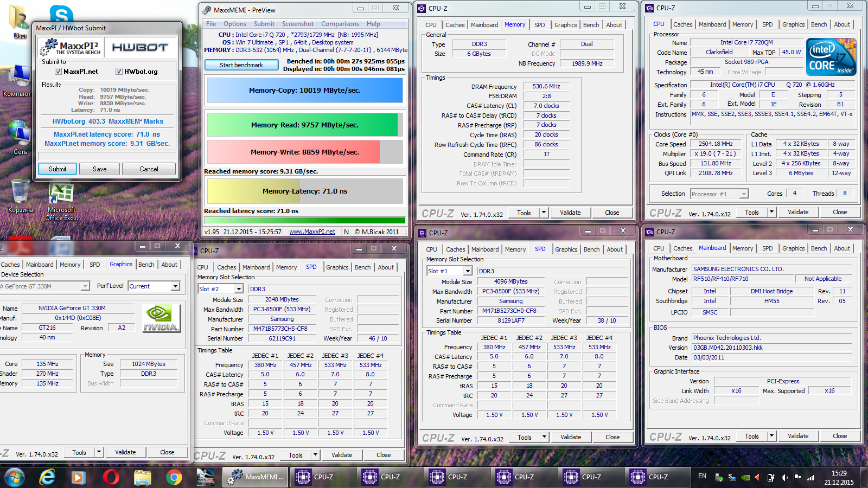Expand Tools arrow in CPU-Z CPU window
This screenshot has width=868, height=488.
[x=771, y=212]
